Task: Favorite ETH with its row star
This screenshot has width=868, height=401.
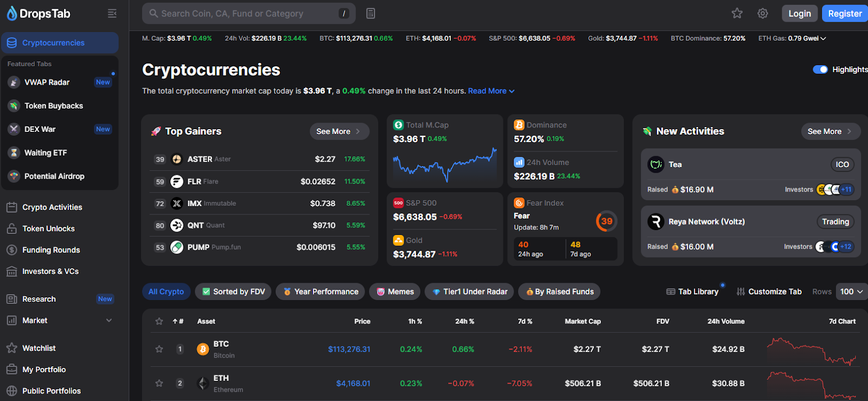Action: click(159, 383)
